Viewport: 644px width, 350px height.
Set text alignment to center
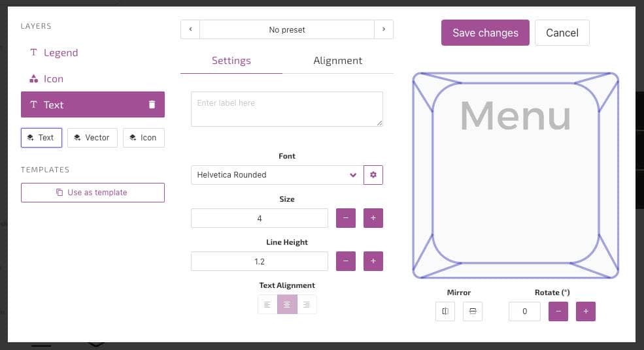pyautogui.click(x=287, y=304)
